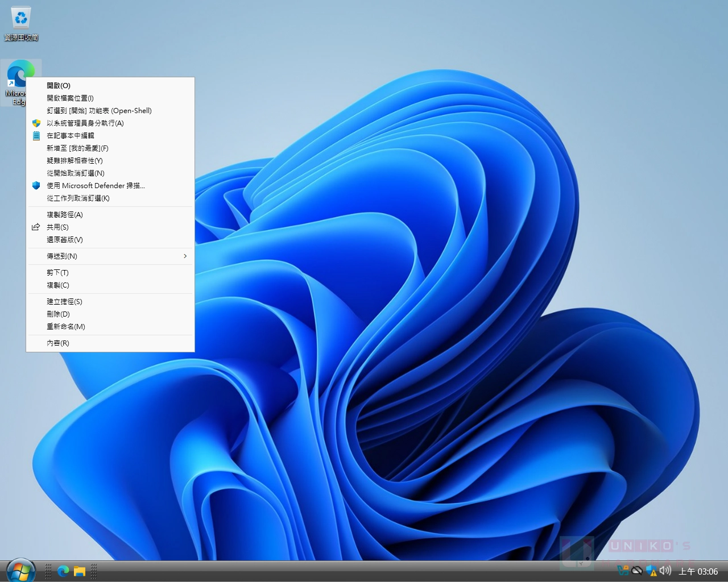Choose 在記事本中編輯 menu entry
The width and height of the screenshot is (728, 582).
(110, 135)
